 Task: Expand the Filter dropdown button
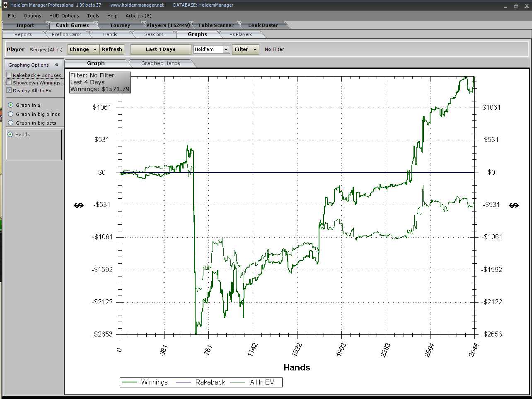tap(245, 49)
